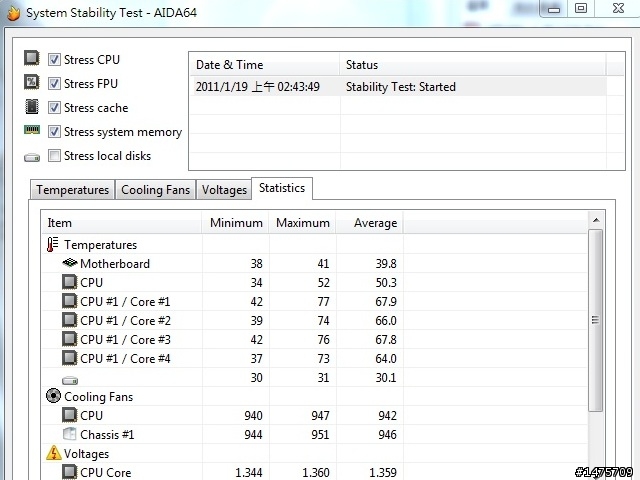
Task: Sort by the Average column header
Action: (x=369, y=223)
